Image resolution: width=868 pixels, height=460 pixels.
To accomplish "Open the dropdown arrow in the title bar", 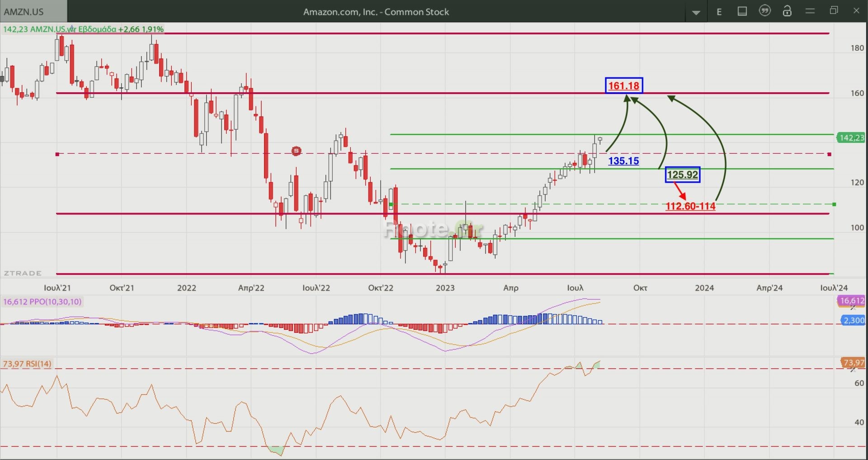I will coord(696,12).
